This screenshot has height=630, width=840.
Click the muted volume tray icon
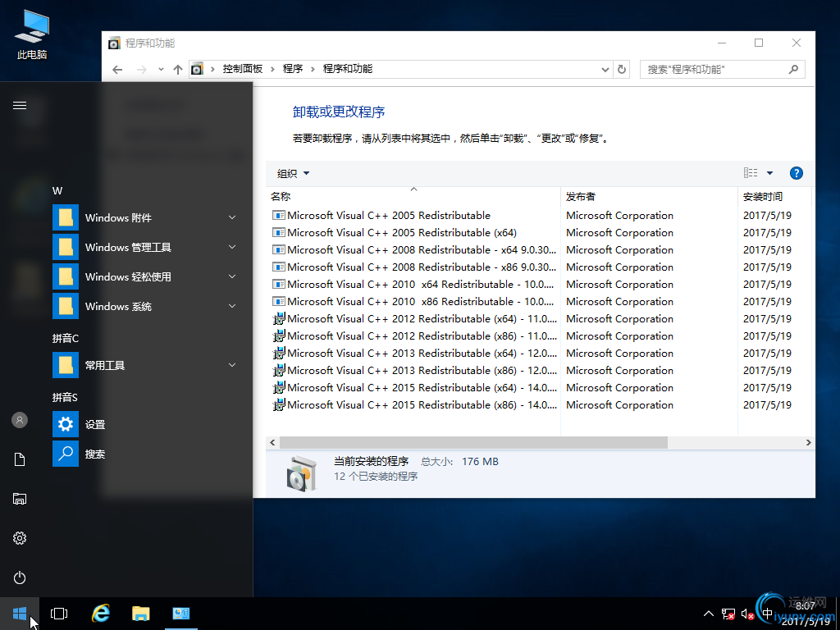click(x=748, y=614)
